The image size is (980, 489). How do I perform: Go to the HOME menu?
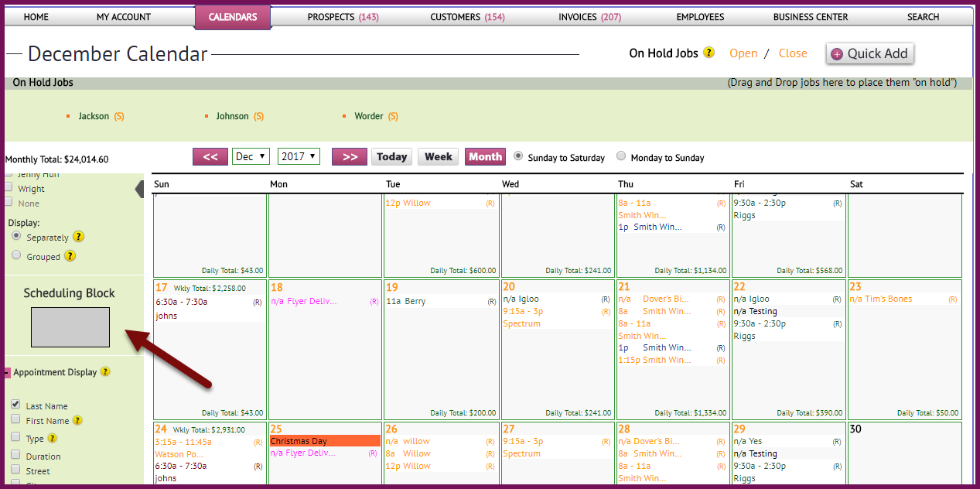tap(36, 16)
